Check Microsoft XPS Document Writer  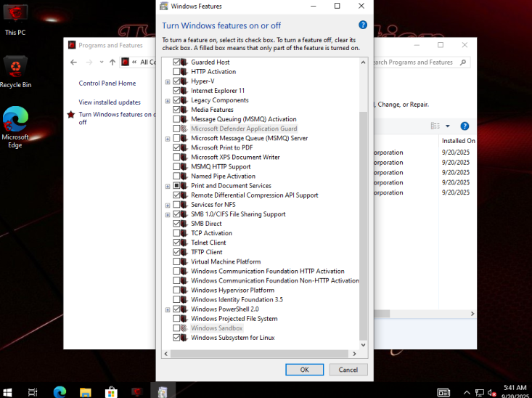[x=176, y=157]
